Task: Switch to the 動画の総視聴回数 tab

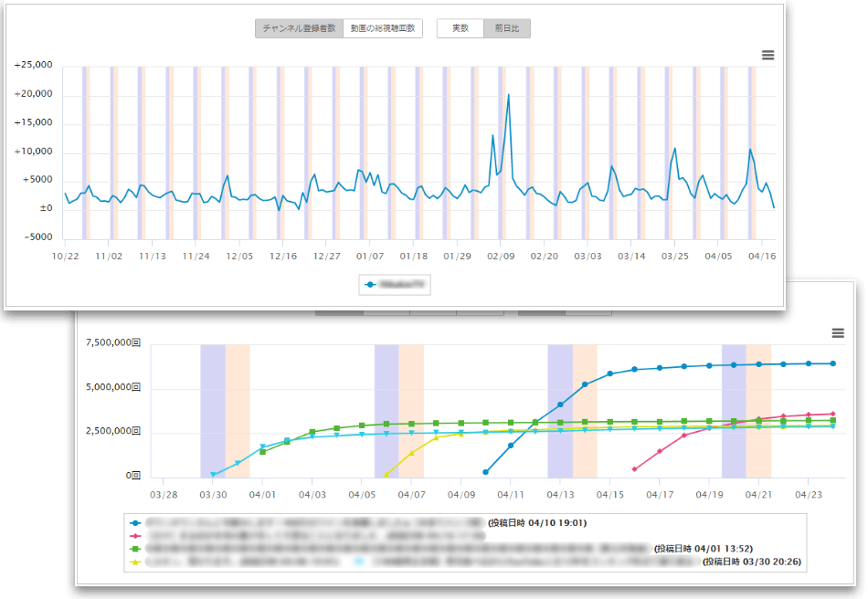Action: coord(383,28)
